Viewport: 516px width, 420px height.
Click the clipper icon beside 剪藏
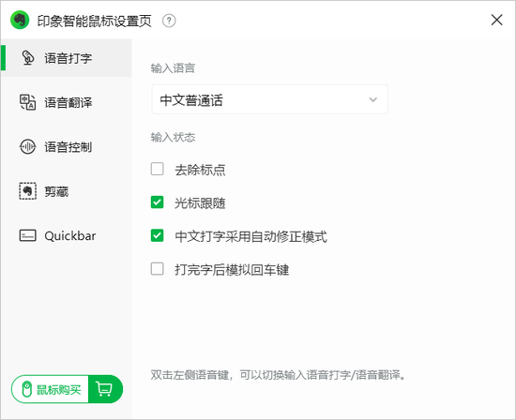[27, 191]
